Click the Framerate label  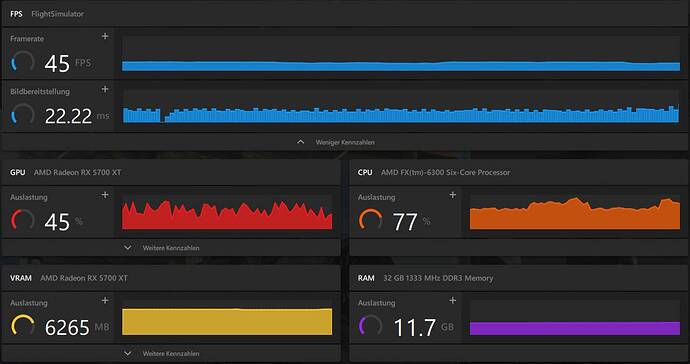27,39
